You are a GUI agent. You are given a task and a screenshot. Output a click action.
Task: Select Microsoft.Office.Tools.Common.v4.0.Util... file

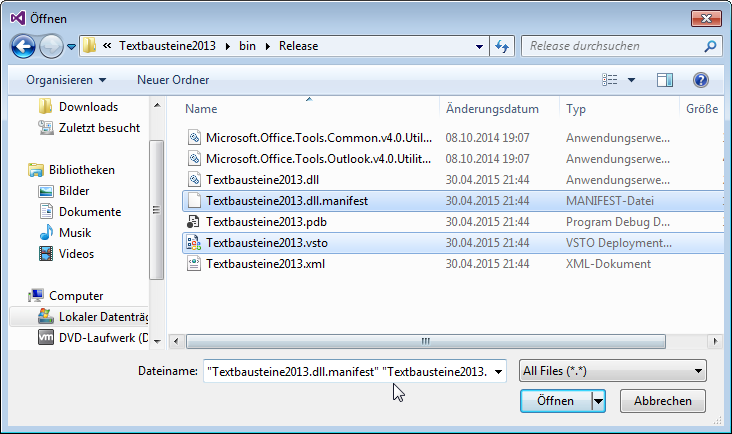click(319, 138)
